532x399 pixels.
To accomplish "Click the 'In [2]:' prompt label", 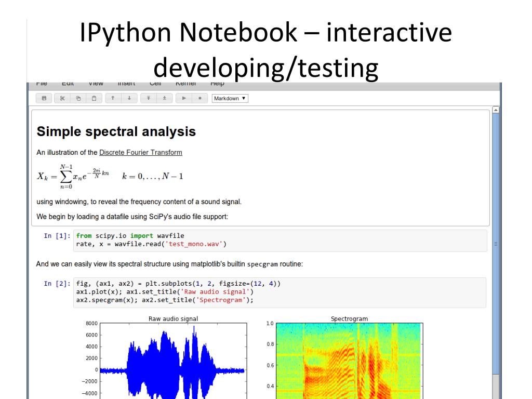I will point(57,284).
